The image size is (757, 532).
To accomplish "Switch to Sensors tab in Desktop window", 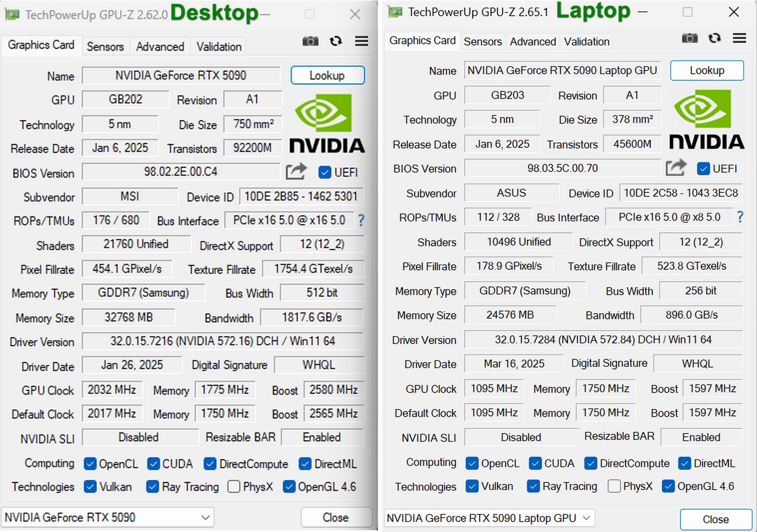I will click(105, 47).
